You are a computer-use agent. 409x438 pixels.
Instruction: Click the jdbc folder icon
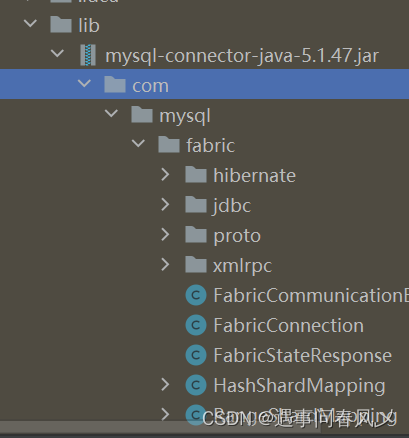196,205
